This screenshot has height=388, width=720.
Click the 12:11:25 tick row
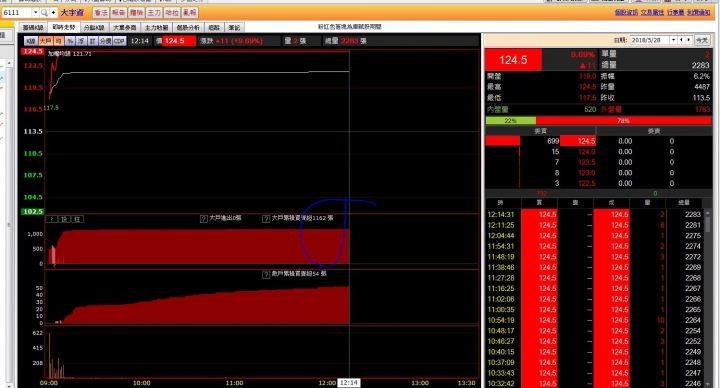tap(595, 225)
